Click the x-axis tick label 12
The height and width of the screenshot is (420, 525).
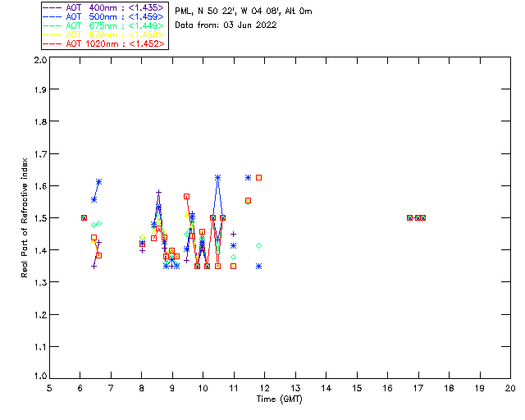tap(264, 388)
